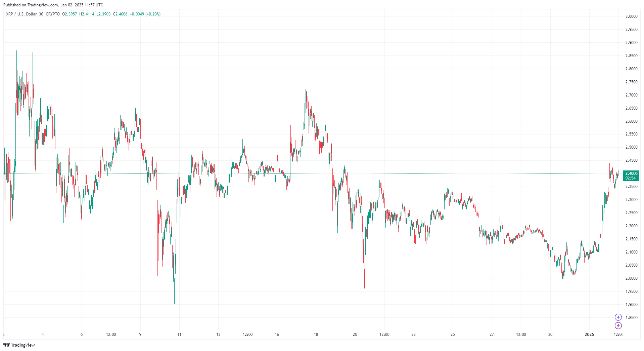644x351 pixels.
Task: Click the low value L2.3903
Action: coord(103,14)
